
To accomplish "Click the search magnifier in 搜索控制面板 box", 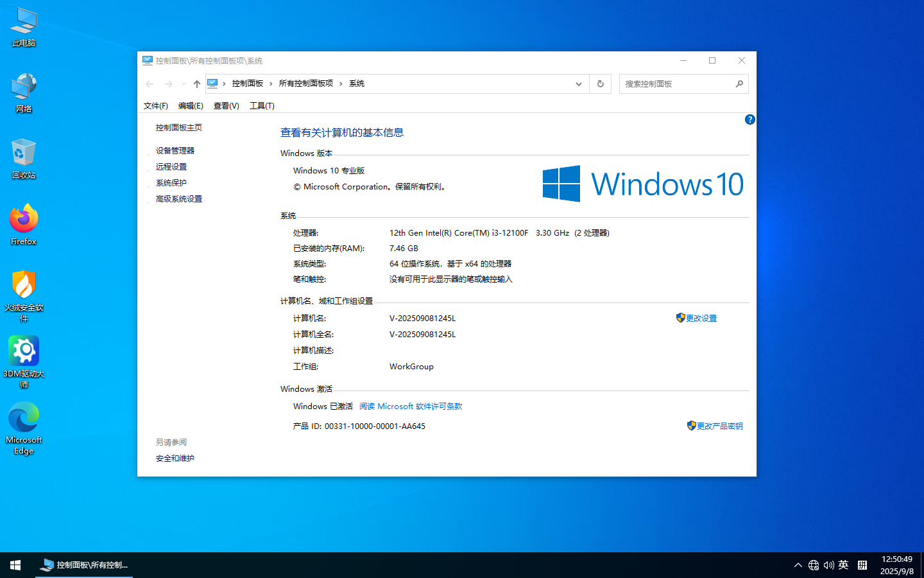I will 739,83.
